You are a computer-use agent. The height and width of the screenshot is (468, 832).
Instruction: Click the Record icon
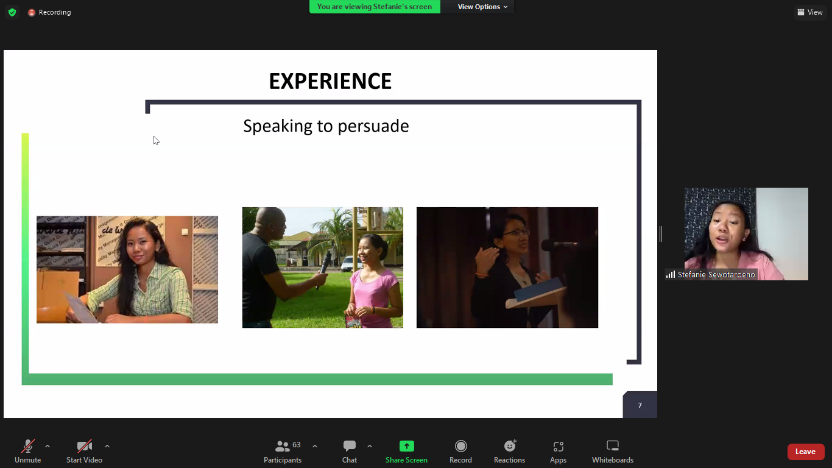tap(460, 446)
